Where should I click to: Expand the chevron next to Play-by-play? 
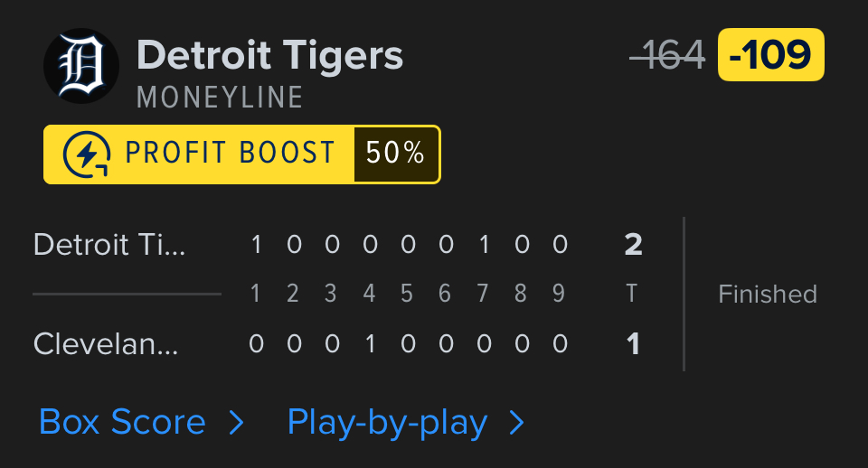click(516, 422)
